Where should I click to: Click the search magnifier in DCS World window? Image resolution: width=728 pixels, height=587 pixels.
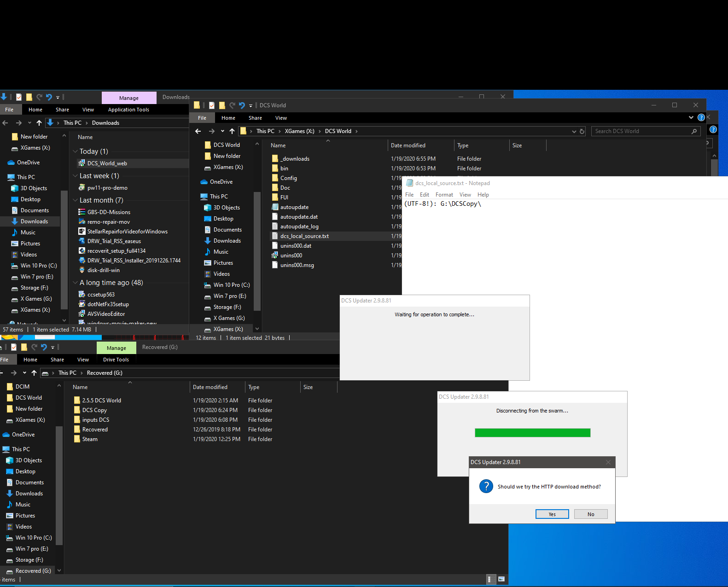click(694, 131)
